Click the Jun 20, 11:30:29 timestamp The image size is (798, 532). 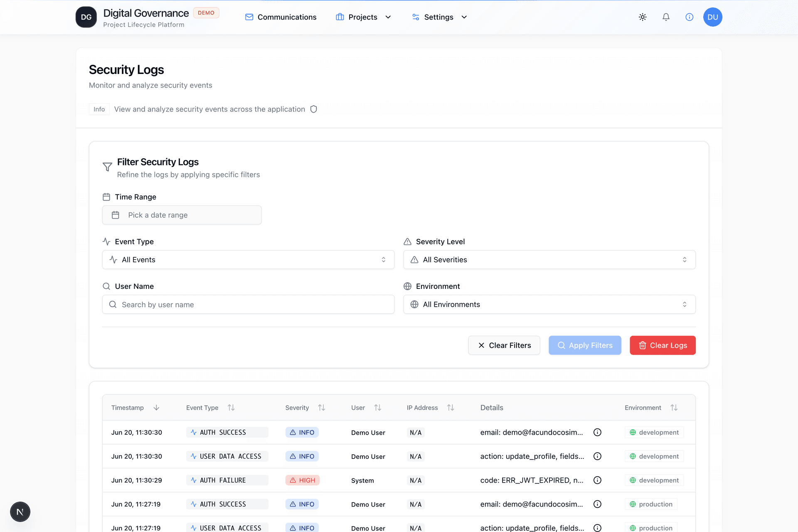click(137, 480)
